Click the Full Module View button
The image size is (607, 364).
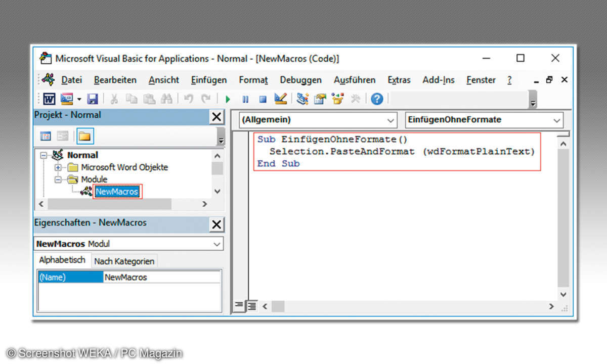pos(251,306)
